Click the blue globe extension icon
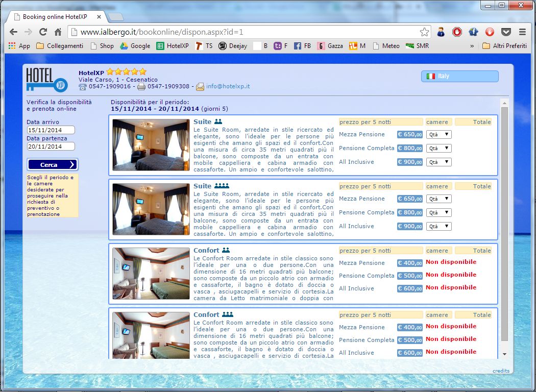Screen dimensions: 536x392 pos(473,32)
